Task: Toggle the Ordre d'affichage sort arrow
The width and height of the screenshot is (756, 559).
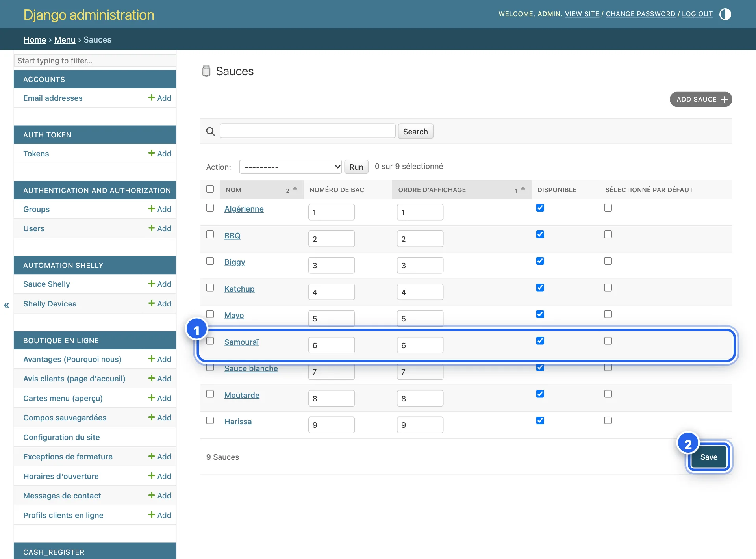Action: coord(523,188)
